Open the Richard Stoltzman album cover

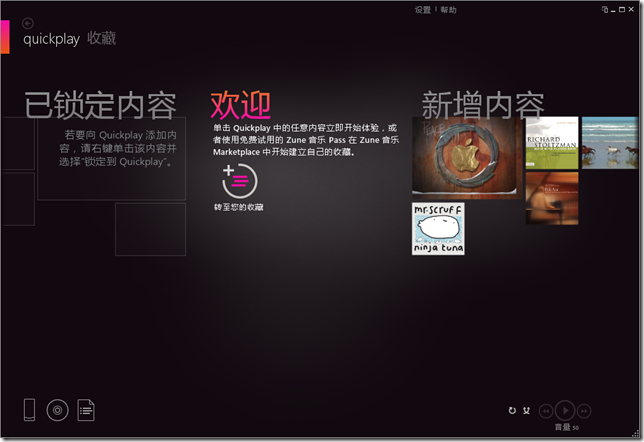coord(552,143)
